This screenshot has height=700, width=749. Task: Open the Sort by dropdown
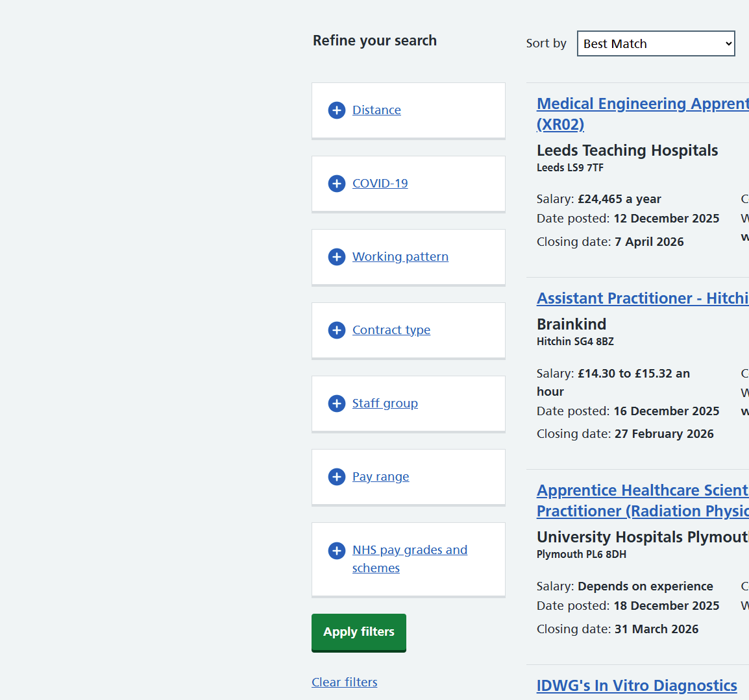(x=656, y=43)
